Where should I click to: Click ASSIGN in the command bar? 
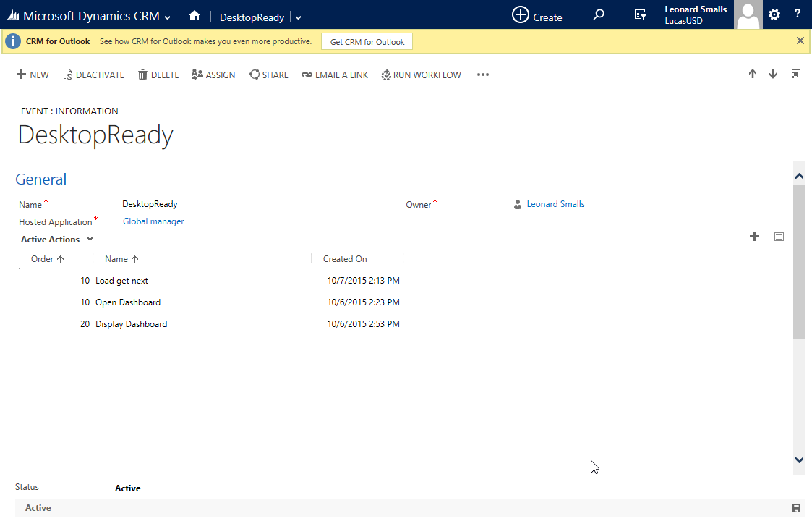point(213,75)
